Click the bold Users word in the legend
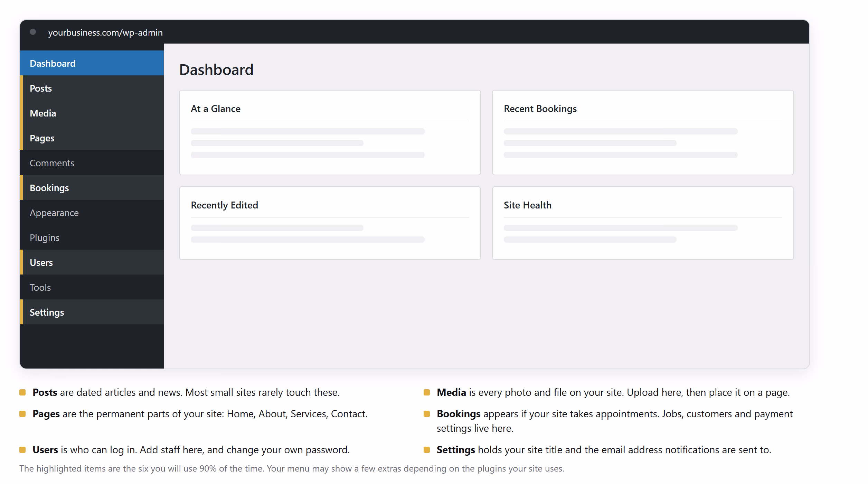The height and width of the screenshot is (484, 868). point(45,450)
